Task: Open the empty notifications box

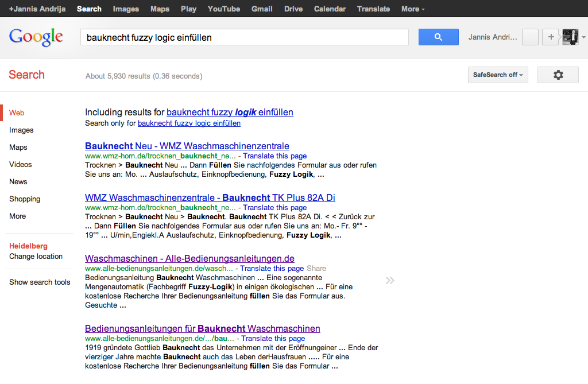Action: (530, 37)
